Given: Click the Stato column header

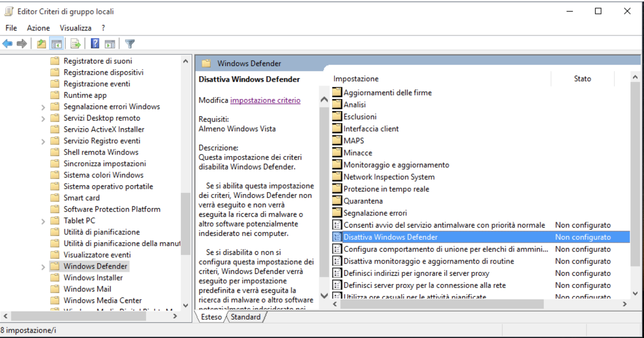Looking at the screenshot, I should pos(582,79).
